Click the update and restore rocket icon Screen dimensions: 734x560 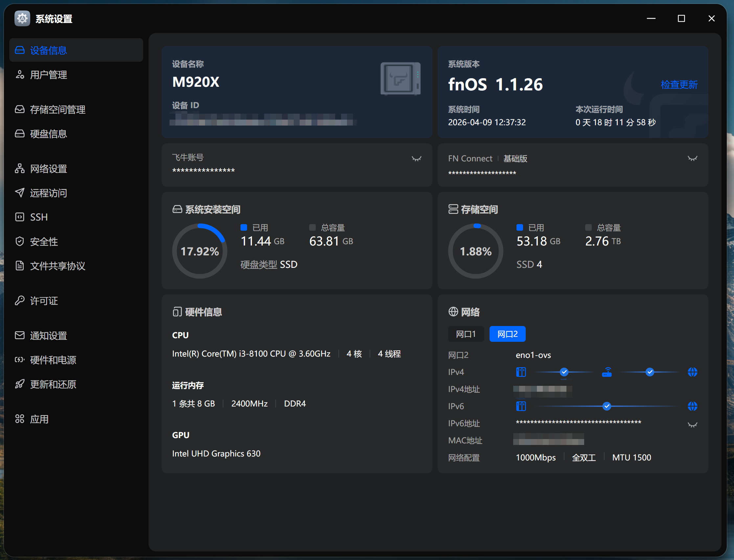point(20,384)
